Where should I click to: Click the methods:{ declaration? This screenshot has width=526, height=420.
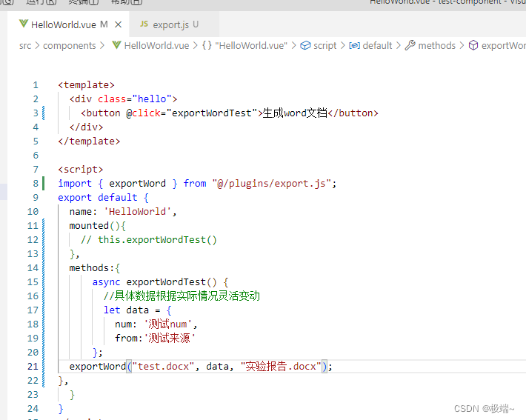(x=95, y=268)
